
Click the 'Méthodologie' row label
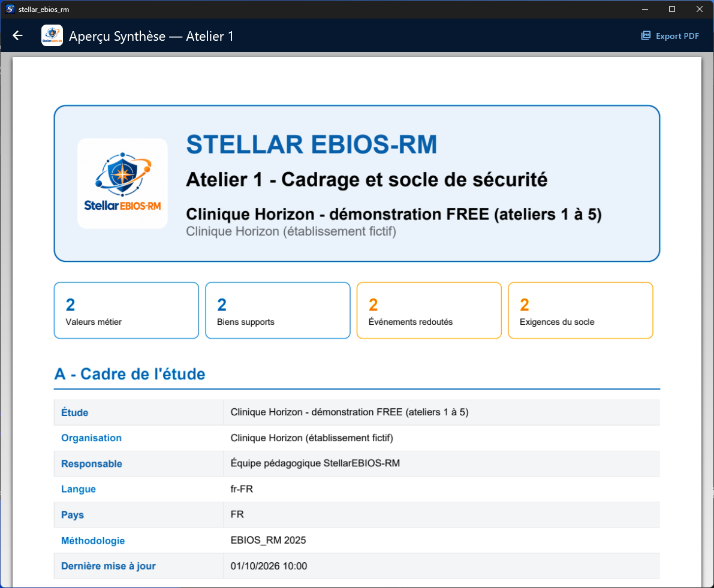(93, 541)
